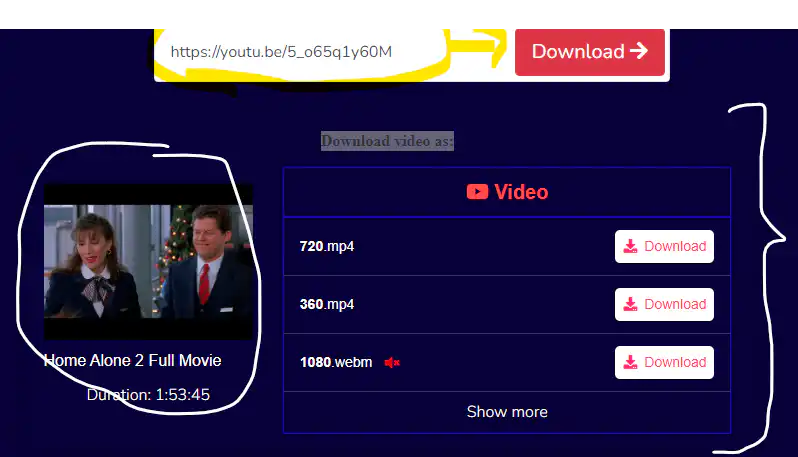Screen dimensions: 798x457
Task: Click the YouTube play icon beside Video
Action: [x=477, y=192]
